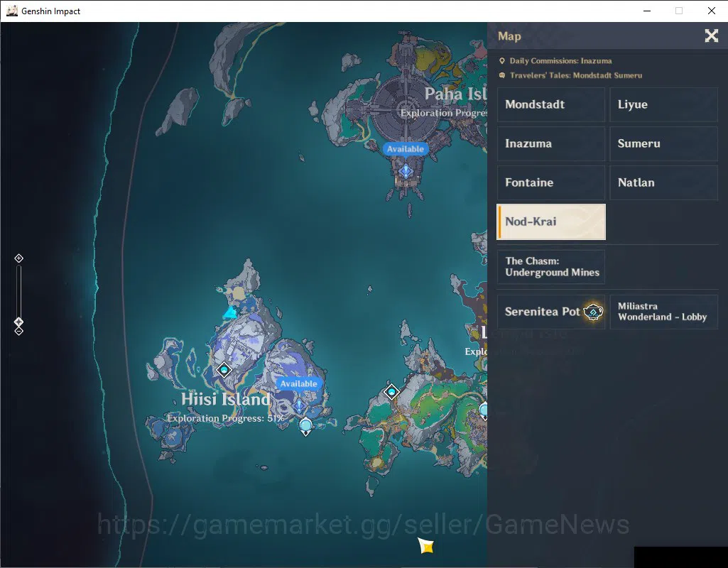Select the domain icon below Paha Isle
728x568 pixels.
[406, 171]
